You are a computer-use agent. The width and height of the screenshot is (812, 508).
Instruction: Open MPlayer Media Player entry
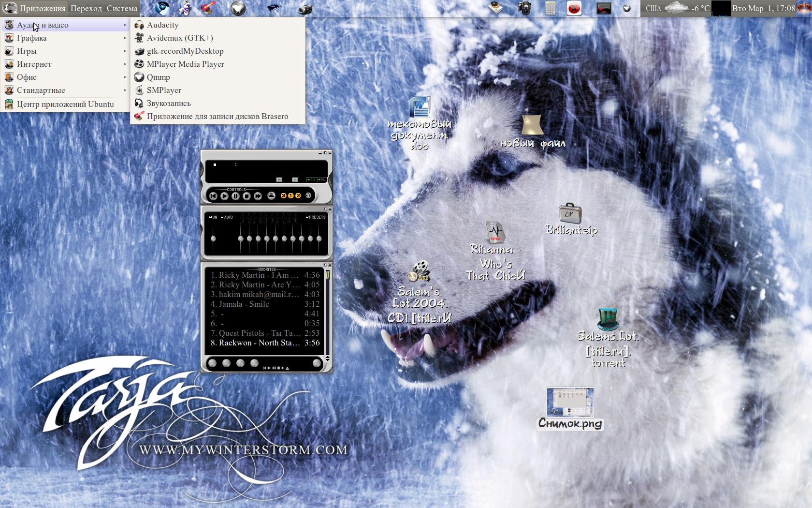pos(217,64)
